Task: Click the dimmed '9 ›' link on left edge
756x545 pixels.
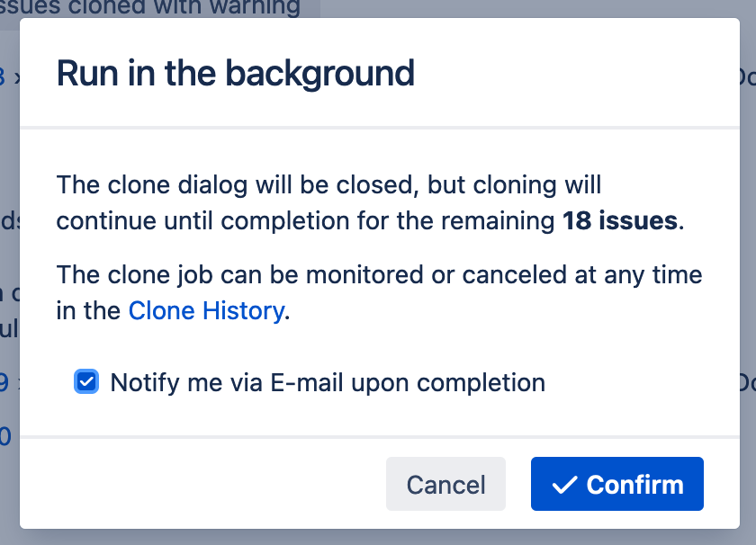Action: tap(7, 383)
